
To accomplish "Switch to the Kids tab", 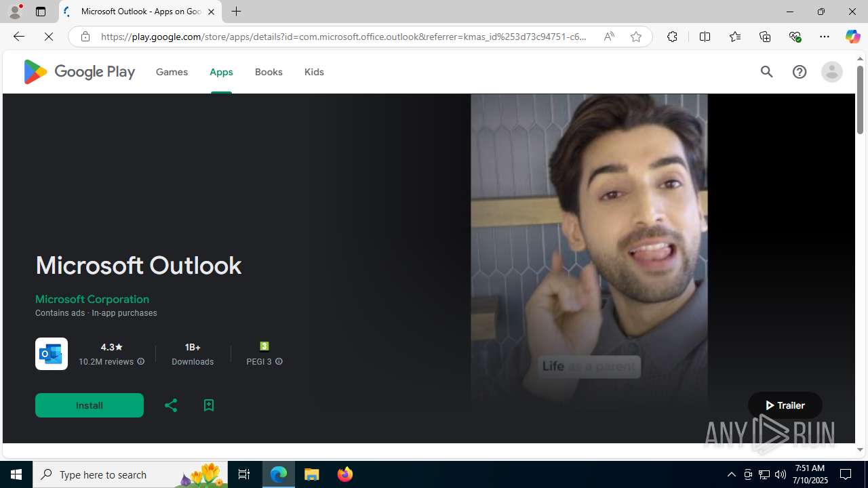I will pyautogui.click(x=314, y=72).
